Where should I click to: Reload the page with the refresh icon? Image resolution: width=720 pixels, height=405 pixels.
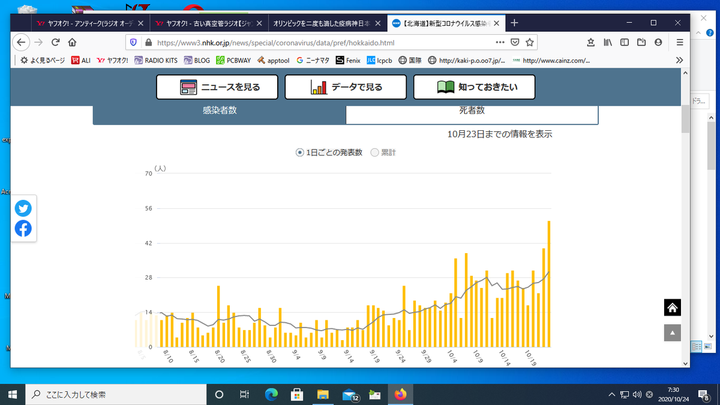[x=55, y=42]
